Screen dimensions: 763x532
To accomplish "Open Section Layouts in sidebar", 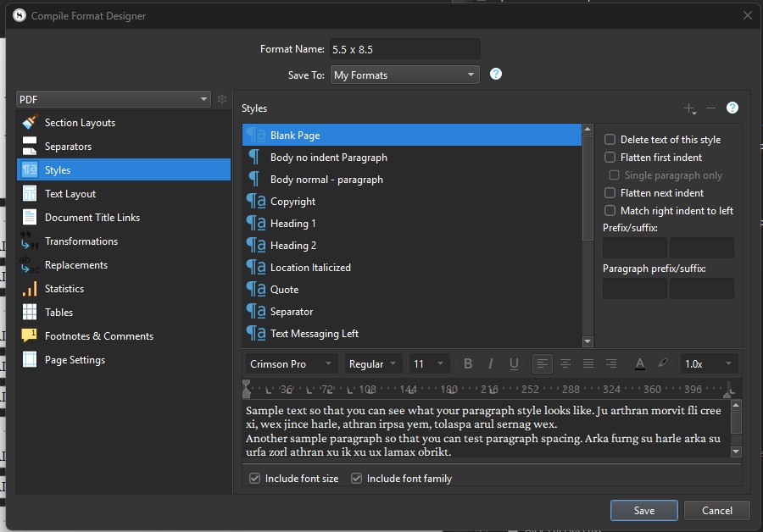I will 80,123.
